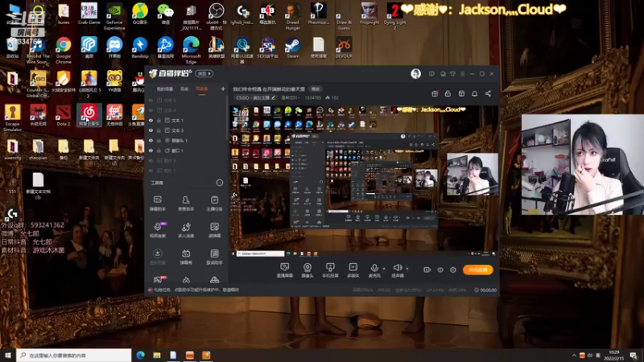The height and width of the screenshot is (362, 644).
Task: Click the 修改 button beside stream title
Action: coord(316,88)
